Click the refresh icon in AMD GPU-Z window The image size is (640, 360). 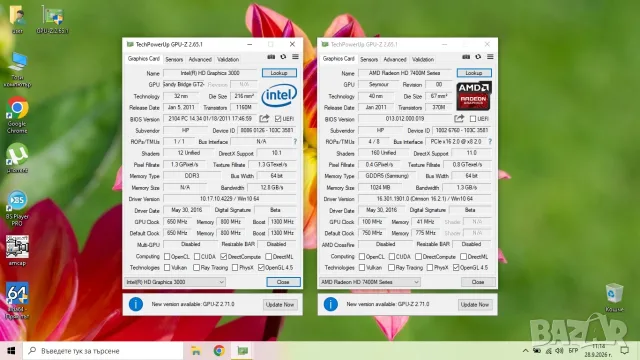click(x=478, y=57)
